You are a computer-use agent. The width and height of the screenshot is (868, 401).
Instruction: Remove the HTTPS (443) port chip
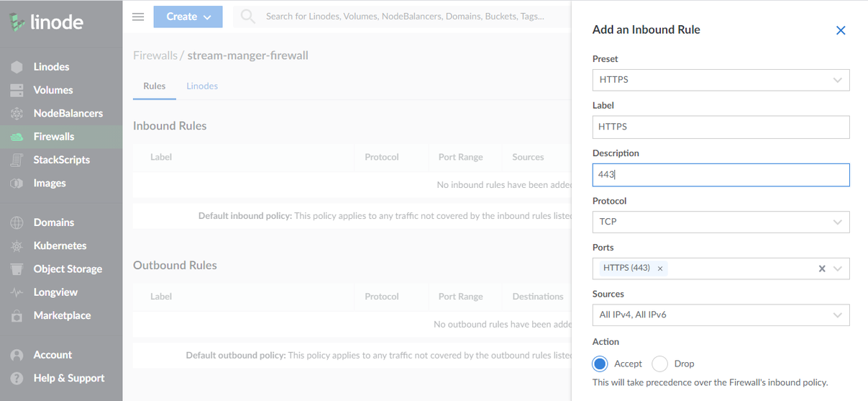click(x=660, y=269)
